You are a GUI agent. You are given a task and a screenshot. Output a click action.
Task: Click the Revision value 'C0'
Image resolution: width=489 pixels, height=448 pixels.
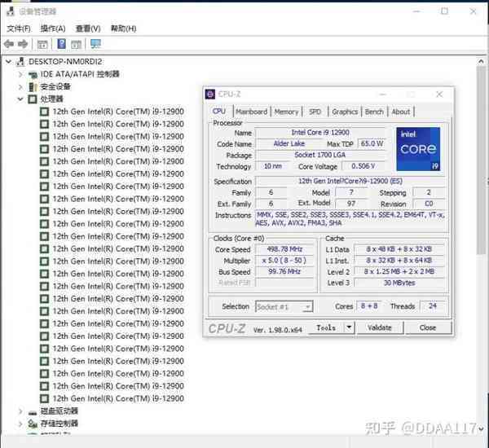tap(429, 204)
